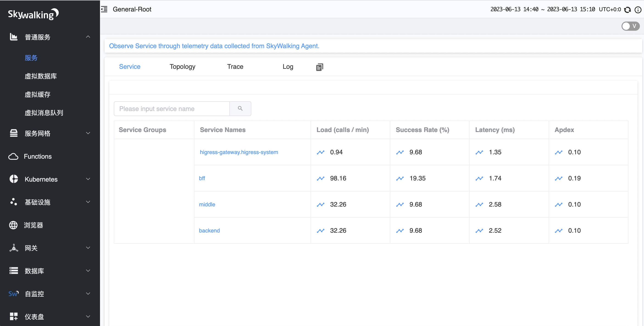644x326 pixels.
Task: Open the time range picker
Action: point(542,9)
